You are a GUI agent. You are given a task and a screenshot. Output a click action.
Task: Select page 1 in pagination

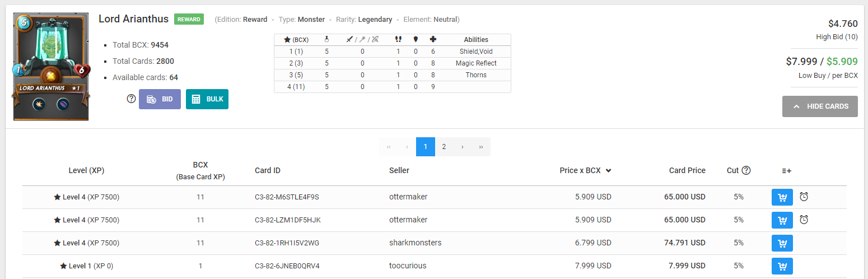coord(426,147)
